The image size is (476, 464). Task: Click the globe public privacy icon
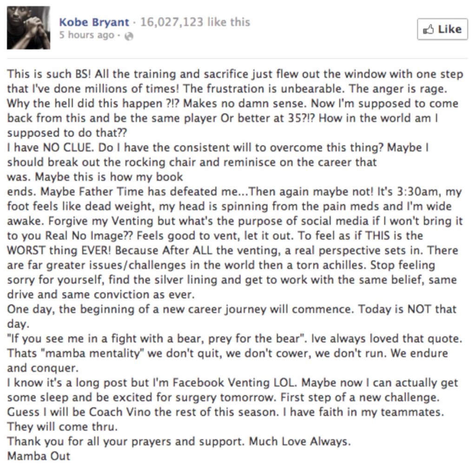point(129,36)
